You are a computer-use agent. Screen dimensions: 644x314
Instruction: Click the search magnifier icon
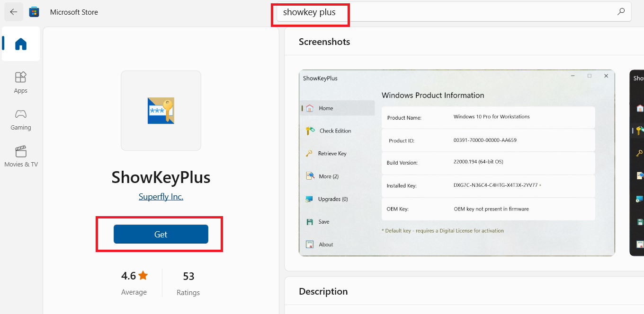[x=621, y=12]
